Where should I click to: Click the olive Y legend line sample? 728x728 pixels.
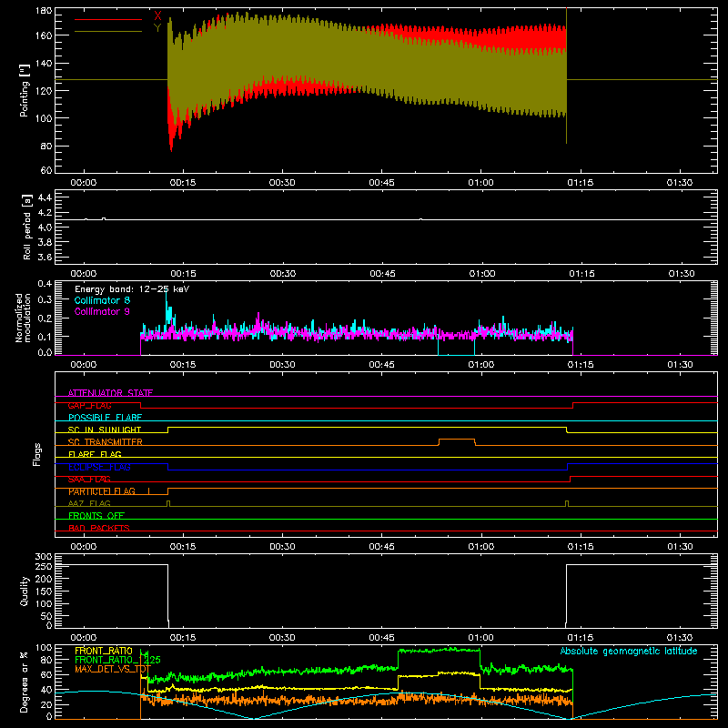coord(108,32)
